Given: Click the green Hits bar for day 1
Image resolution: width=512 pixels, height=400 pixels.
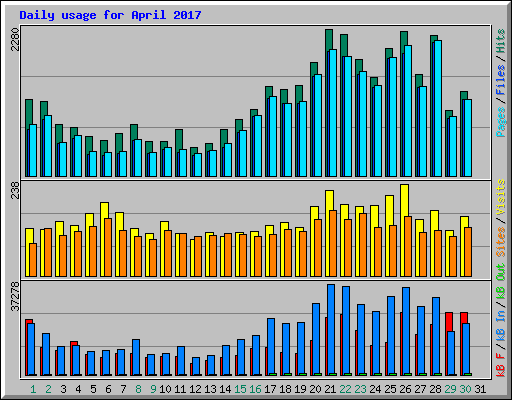Looking at the screenshot, I should point(29,113).
